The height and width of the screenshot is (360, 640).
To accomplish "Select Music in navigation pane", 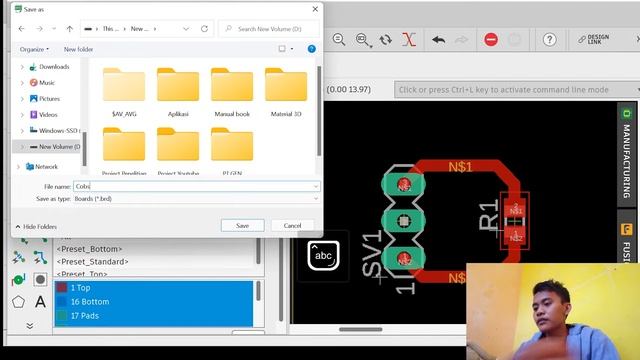I will tap(47, 82).
